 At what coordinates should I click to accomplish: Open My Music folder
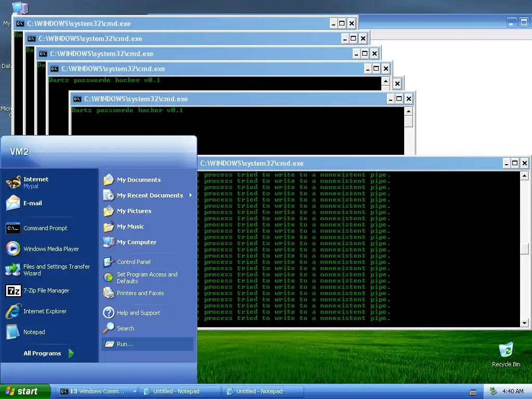[147, 227]
